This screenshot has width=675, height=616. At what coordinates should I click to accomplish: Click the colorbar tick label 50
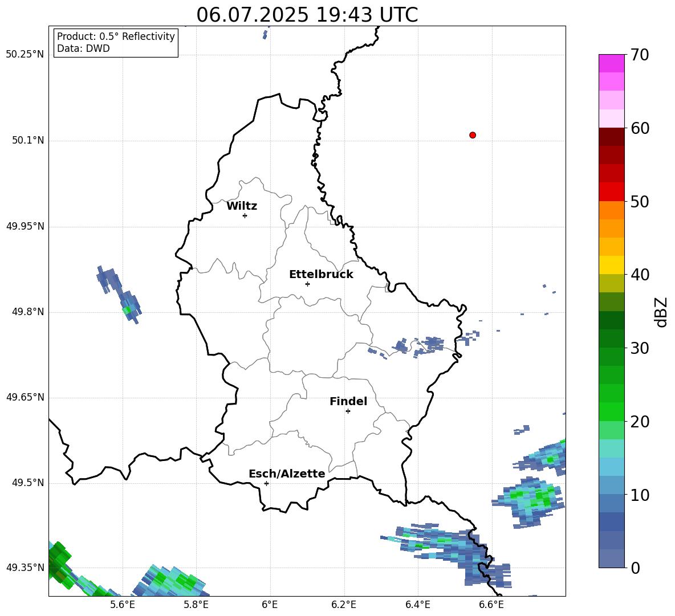click(x=640, y=201)
